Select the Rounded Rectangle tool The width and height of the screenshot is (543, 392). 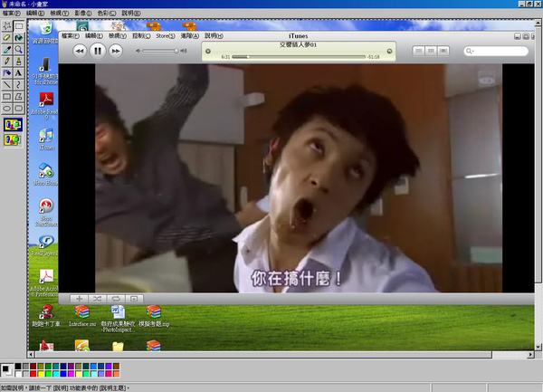pos(19,108)
